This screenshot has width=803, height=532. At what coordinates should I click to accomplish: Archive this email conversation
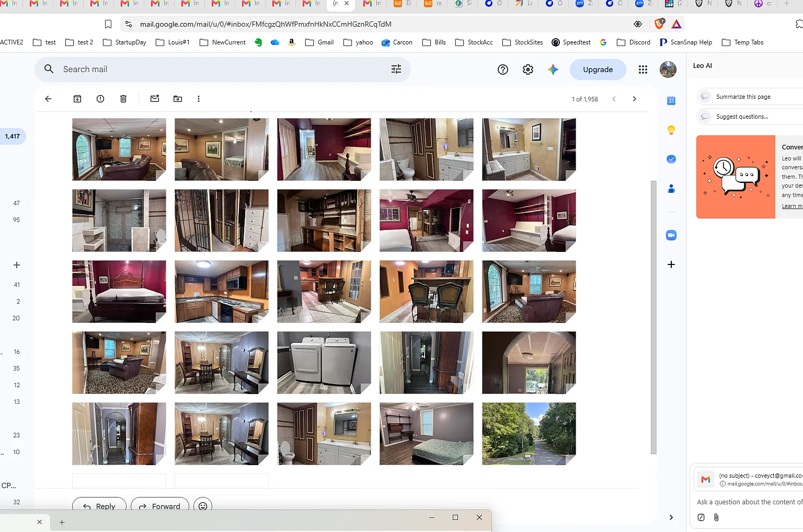77,99
